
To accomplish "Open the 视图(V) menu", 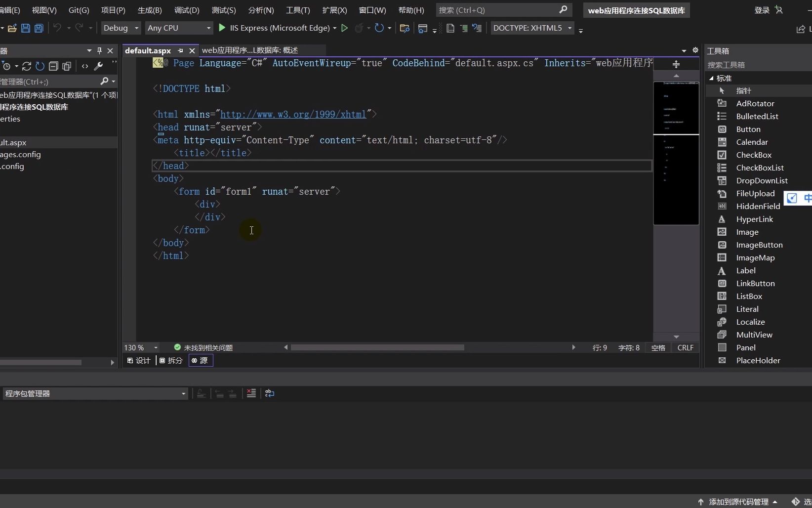I will click(x=44, y=10).
